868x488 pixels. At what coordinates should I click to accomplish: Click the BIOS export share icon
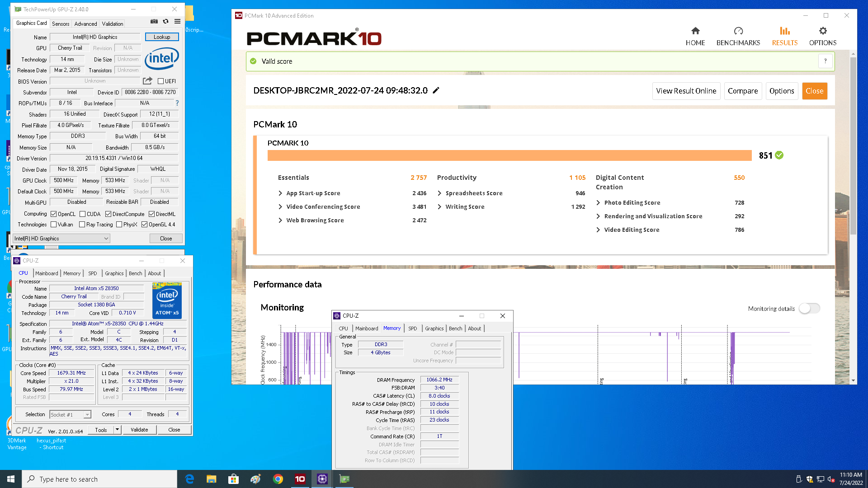147,81
